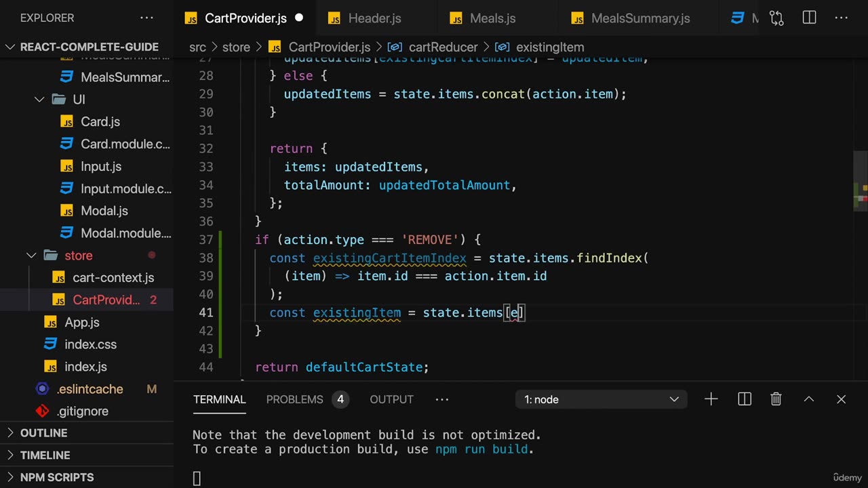This screenshot has width=868, height=488.
Task: Click the CSS icon on the cut-off tab
Action: pos(738,18)
